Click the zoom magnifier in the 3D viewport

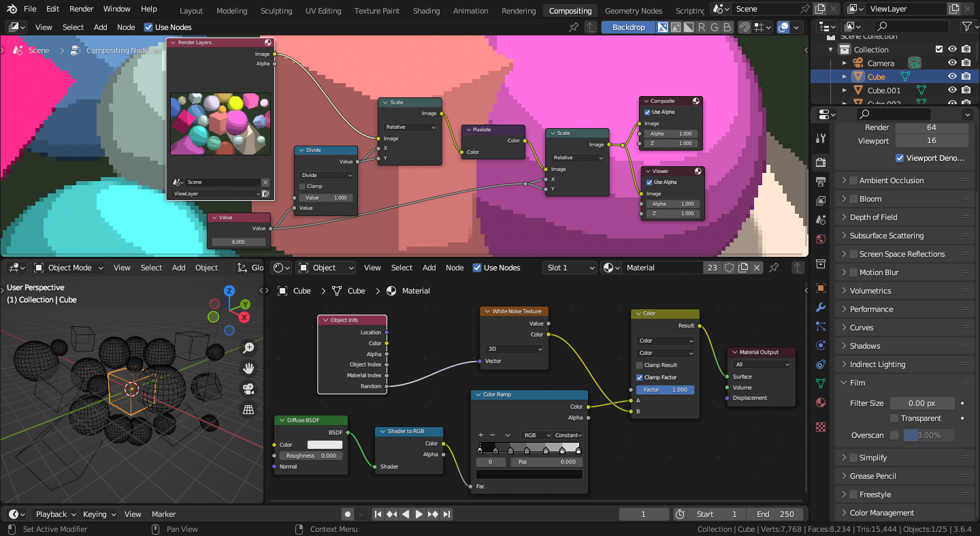click(x=249, y=348)
